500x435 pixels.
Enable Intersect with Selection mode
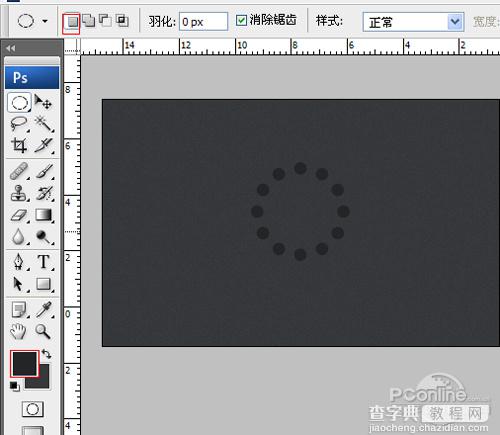point(122,21)
